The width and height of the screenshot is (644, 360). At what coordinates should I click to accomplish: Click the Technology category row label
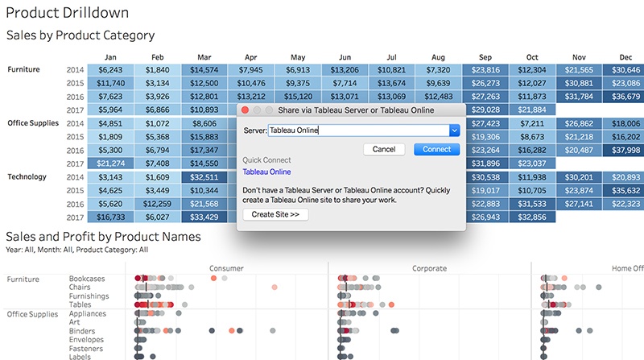(29, 176)
